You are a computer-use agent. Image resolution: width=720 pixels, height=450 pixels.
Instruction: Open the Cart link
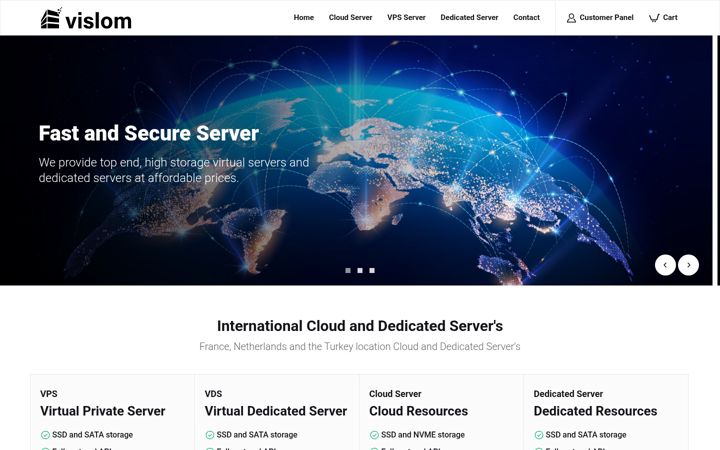670,17
